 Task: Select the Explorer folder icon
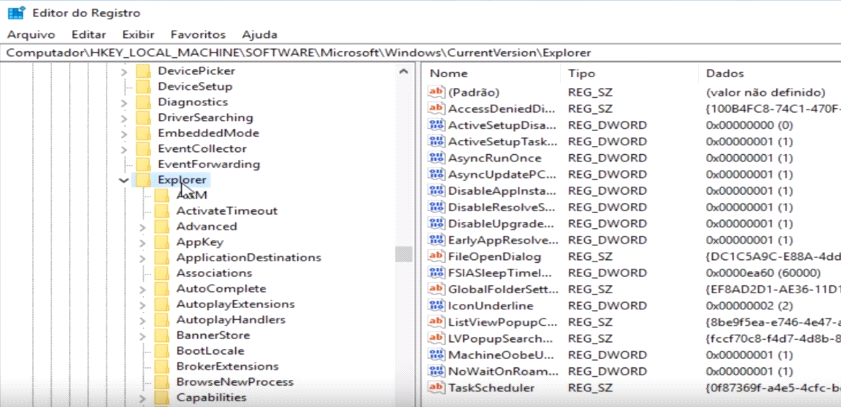(143, 180)
